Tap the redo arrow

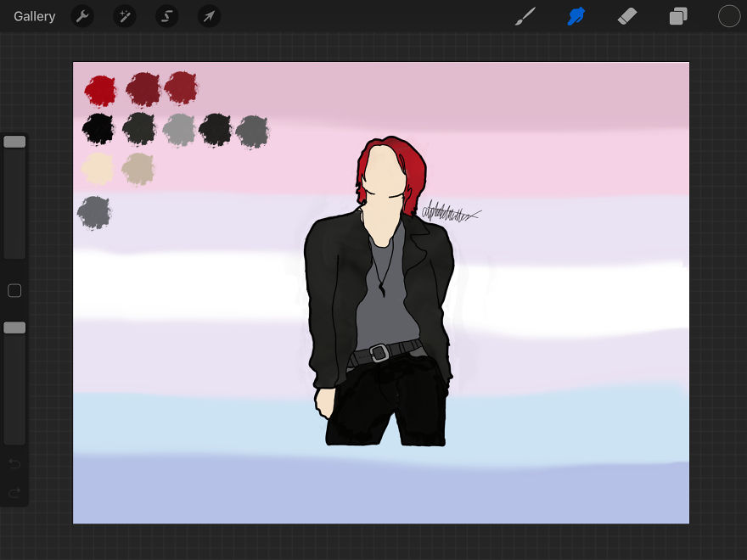pyautogui.click(x=14, y=493)
